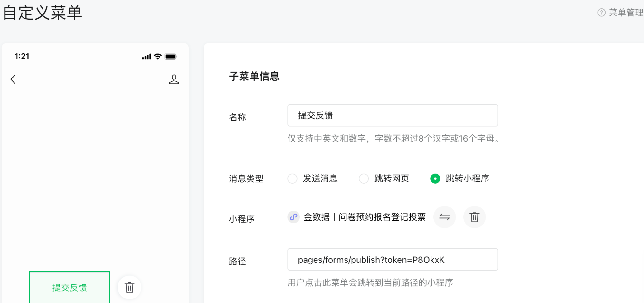Open the 菜单管理 help link
Viewport: 644px width, 303px height.
click(x=626, y=13)
